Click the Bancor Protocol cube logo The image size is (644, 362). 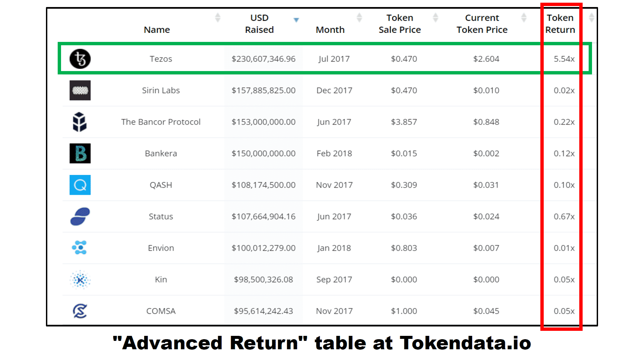[x=80, y=122]
